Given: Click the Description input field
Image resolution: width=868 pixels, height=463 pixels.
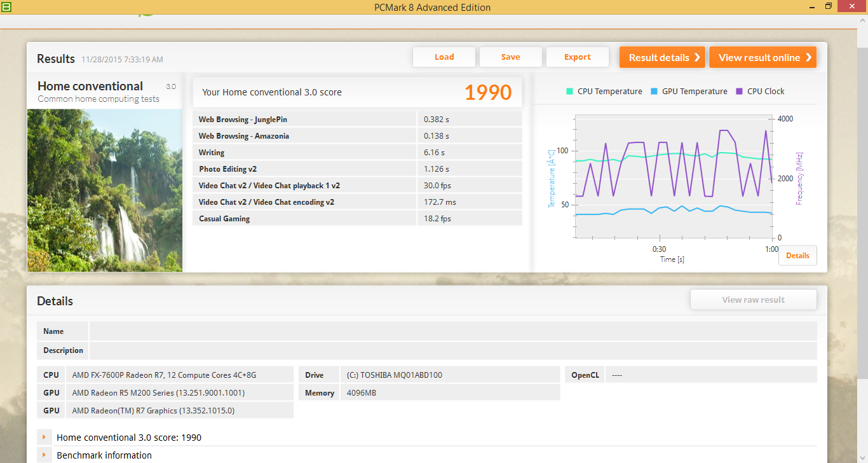Looking at the screenshot, I should 453,350.
